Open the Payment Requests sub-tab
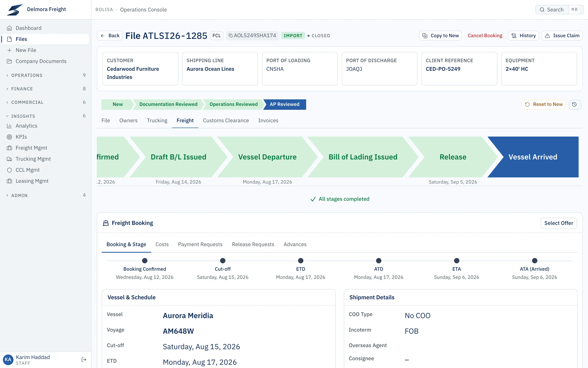This screenshot has height=368, width=588. coord(200,244)
